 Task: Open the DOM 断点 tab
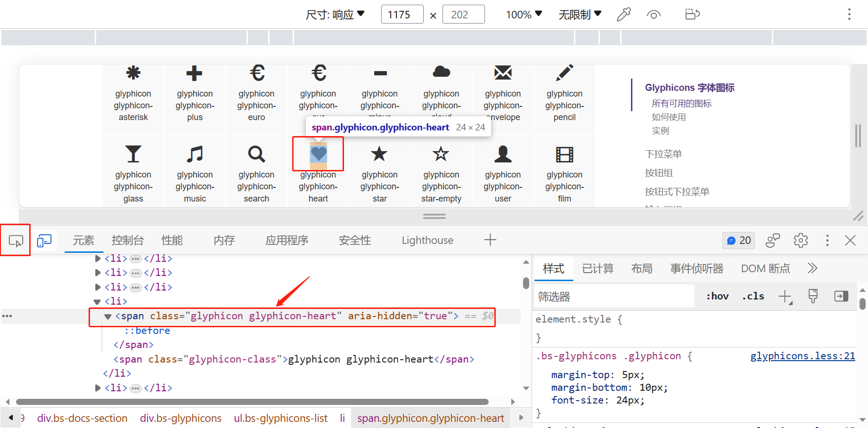point(765,268)
